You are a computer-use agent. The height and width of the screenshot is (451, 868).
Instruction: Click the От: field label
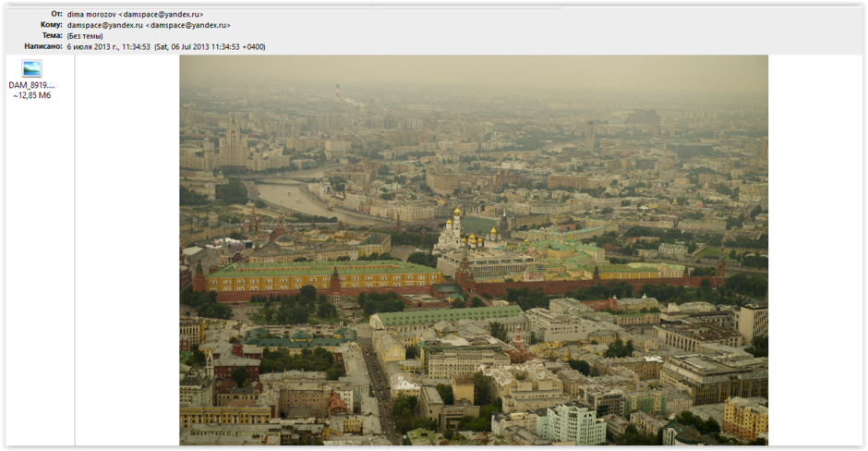point(56,15)
